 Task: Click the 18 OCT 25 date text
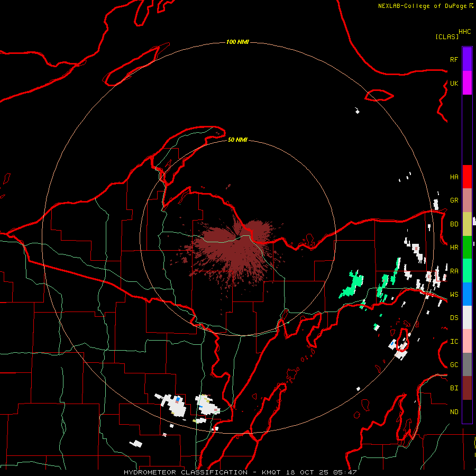307,472
